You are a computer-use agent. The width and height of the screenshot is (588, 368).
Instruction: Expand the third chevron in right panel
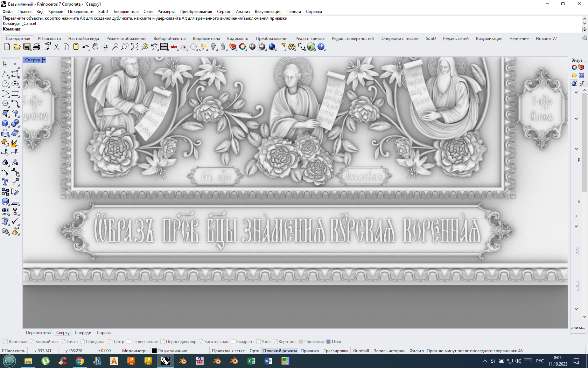[576, 149]
